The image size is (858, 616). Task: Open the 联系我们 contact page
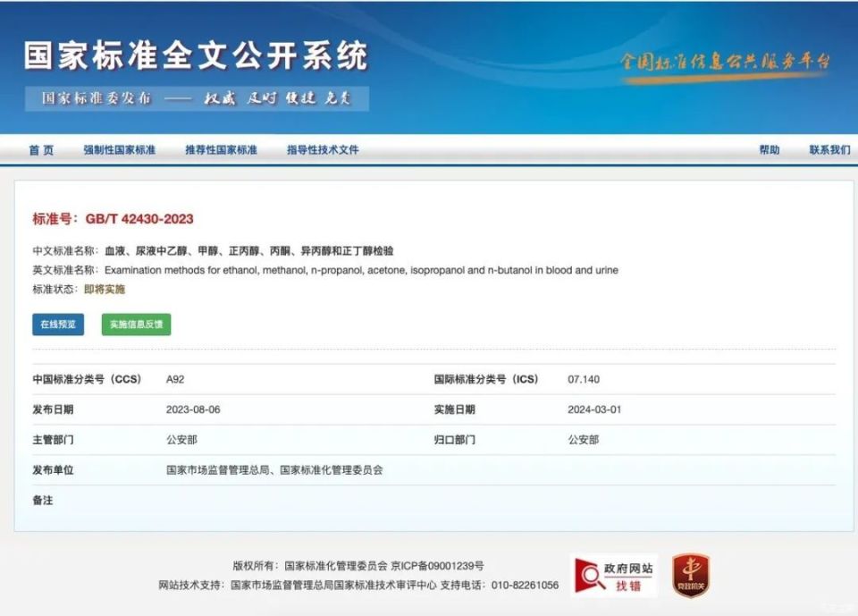pos(829,150)
